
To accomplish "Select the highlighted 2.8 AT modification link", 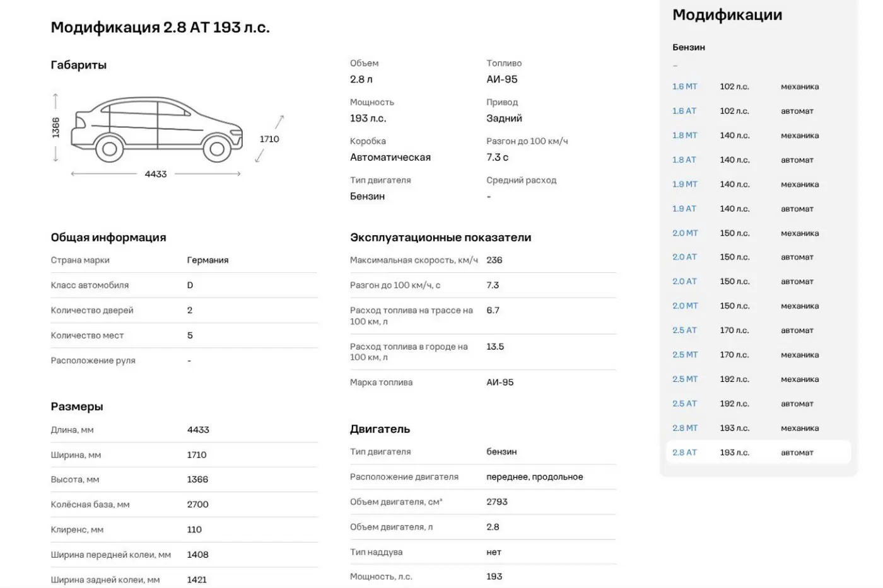I will pos(684,453).
